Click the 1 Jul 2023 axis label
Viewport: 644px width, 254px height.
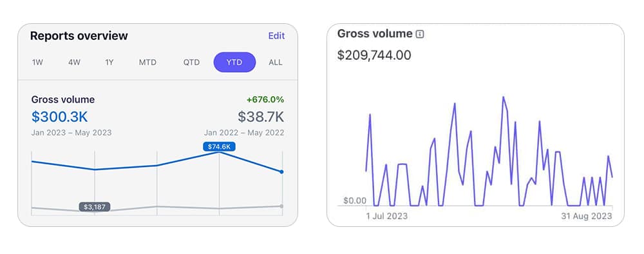(387, 216)
